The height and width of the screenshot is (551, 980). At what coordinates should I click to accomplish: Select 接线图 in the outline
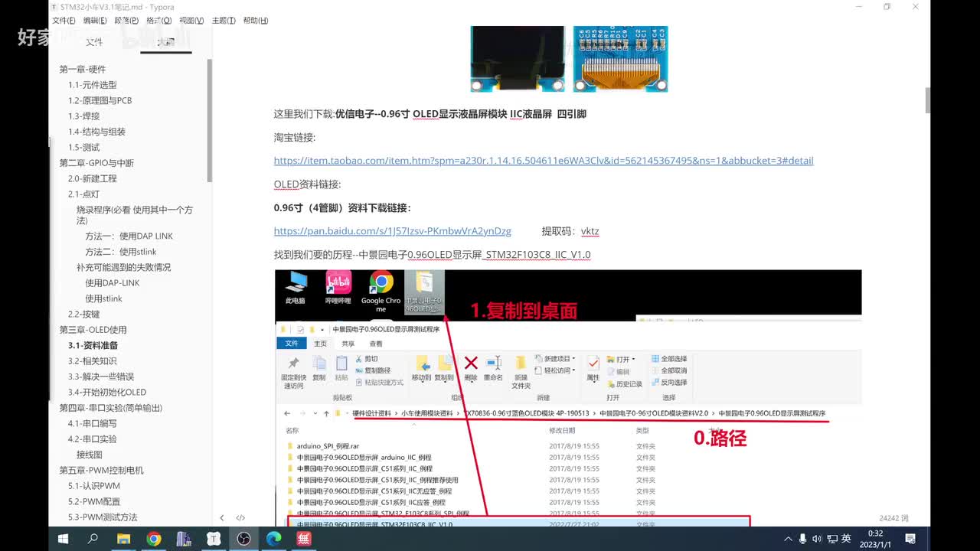coord(89,455)
